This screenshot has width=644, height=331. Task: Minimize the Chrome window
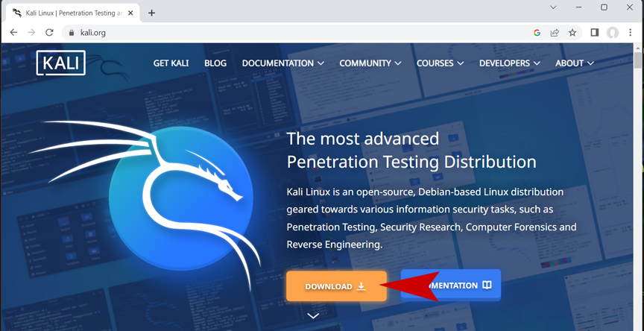pyautogui.click(x=579, y=7)
